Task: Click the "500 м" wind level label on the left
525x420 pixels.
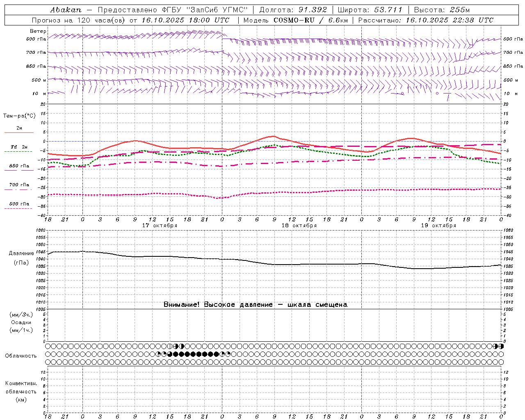Action: (x=39, y=80)
